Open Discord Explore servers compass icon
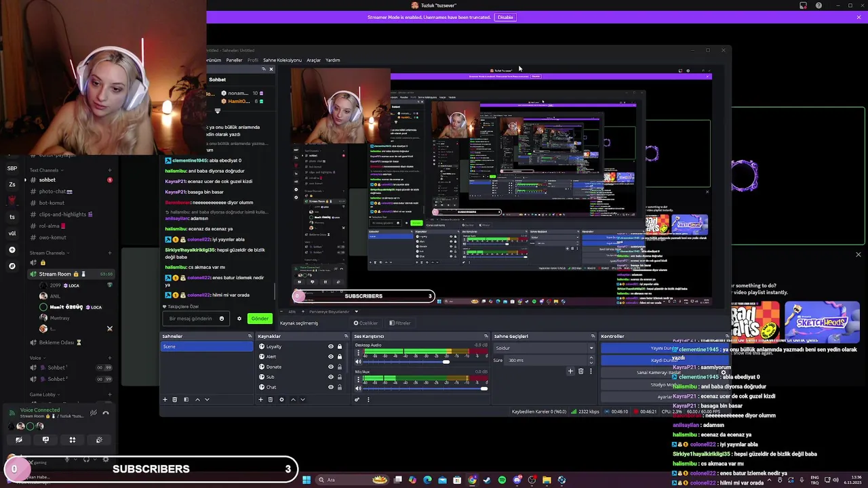 [x=12, y=266]
